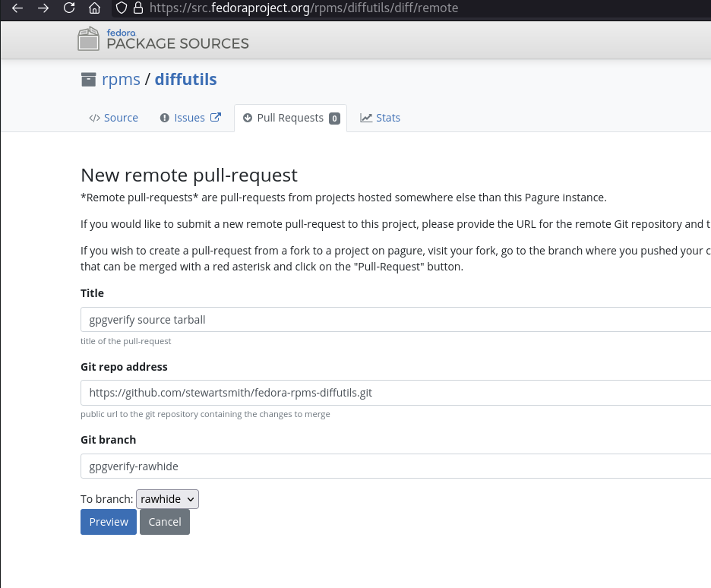The width and height of the screenshot is (711, 588).
Task: Click the Fedora package box logo
Action: (x=88, y=39)
